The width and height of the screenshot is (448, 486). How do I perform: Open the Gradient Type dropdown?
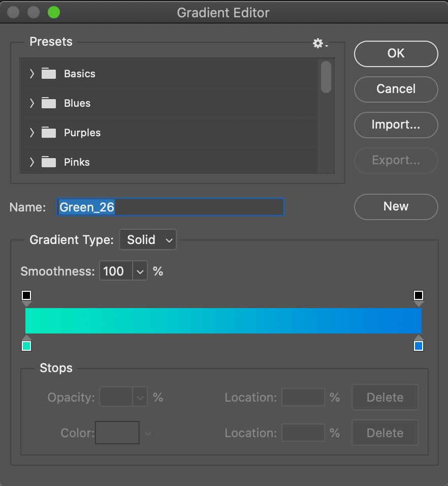148,240
